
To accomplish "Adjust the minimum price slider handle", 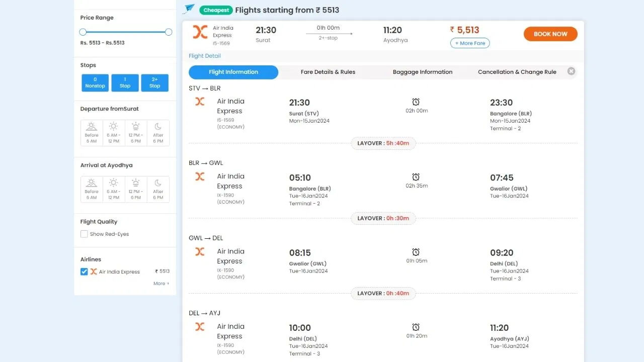I will 83,32.
